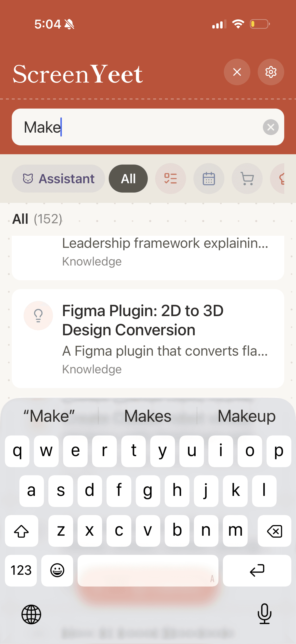
Task: Open the Leadership framework result
Action: pos(148,257)
